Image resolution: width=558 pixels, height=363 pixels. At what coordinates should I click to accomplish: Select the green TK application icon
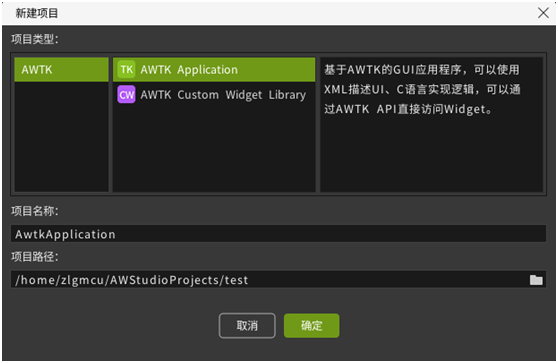tap(126, 69)
